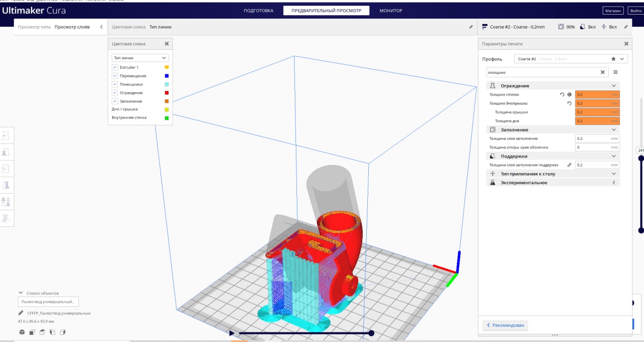
Task: Click the support Вкл icon in header
Action: click(x=583, y=27)
